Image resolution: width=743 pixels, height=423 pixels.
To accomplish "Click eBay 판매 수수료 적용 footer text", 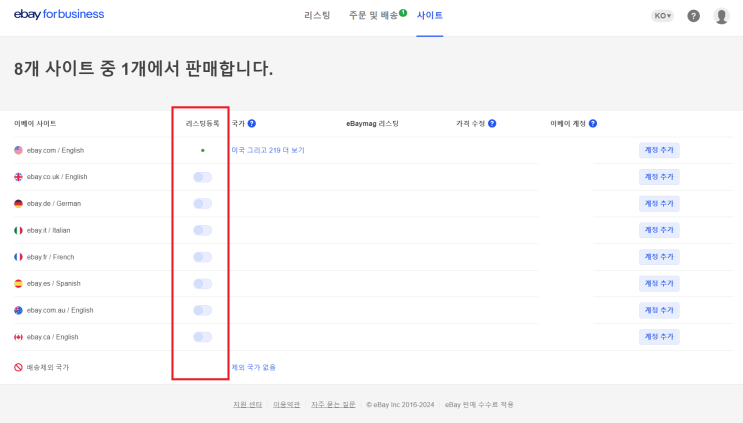I will (x=479, y=405).
